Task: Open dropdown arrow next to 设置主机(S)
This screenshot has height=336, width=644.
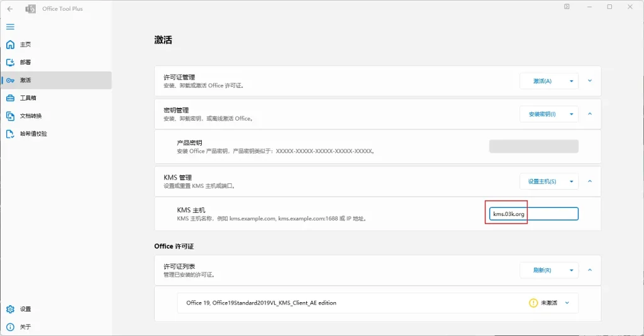Action: click(571, 182)
